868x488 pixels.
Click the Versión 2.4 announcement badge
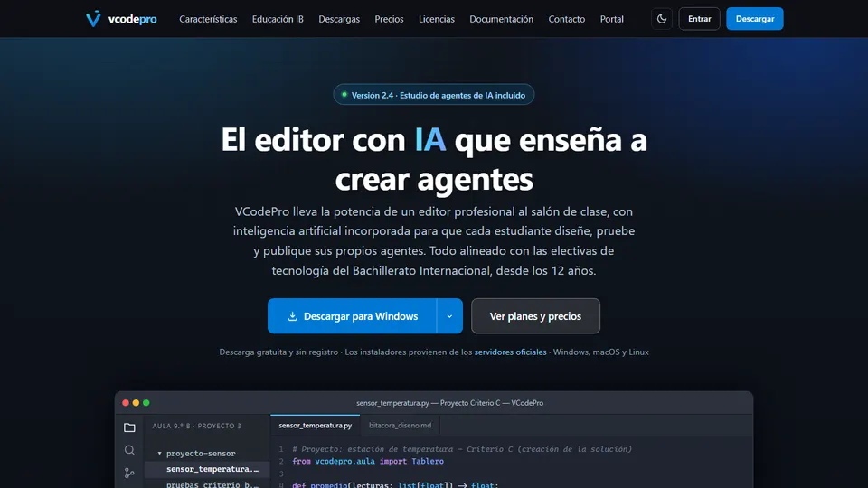[433, 95]
